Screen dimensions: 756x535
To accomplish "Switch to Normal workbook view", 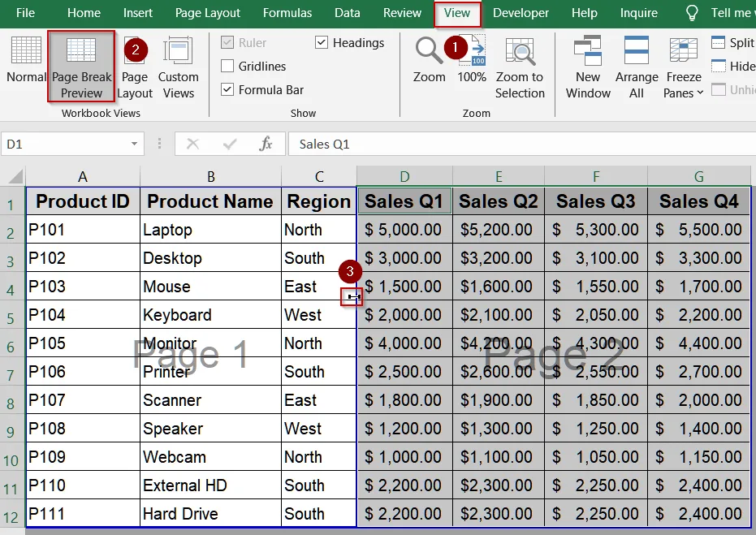I will tap(26, 60).
